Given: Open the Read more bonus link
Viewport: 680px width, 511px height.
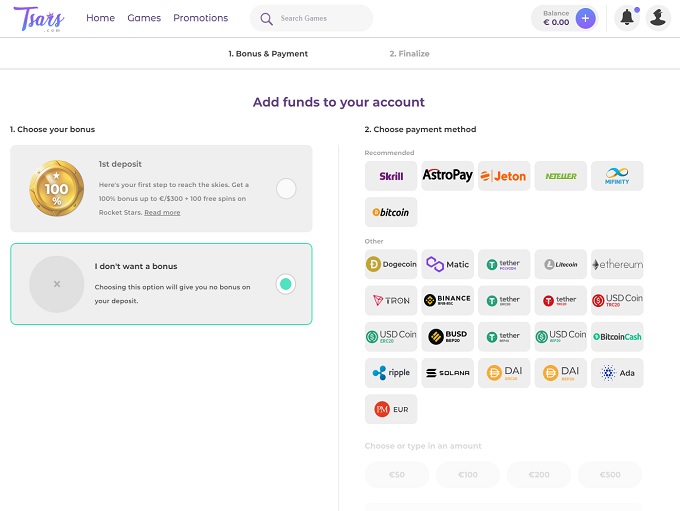Looking at the screenshot, I should click(162, 213).
